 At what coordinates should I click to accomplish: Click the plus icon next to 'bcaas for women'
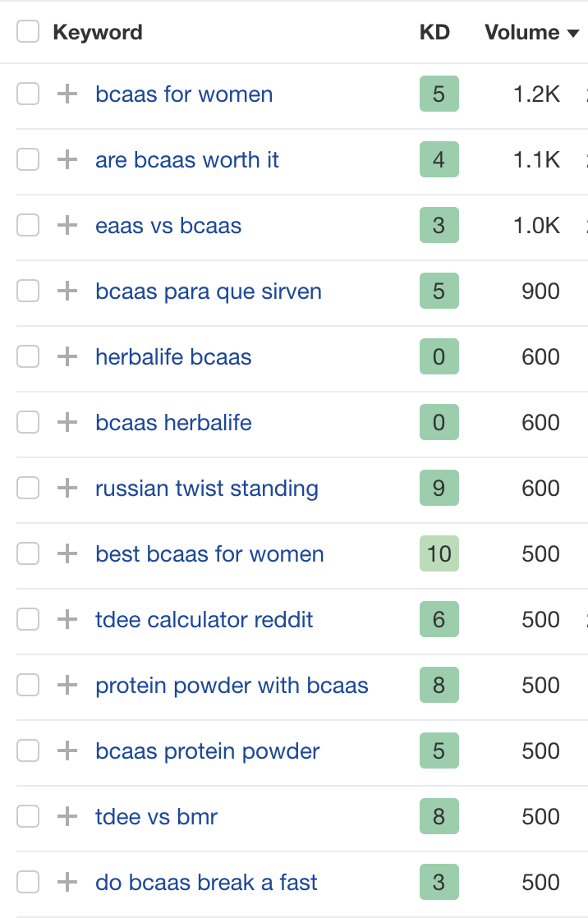click(67, 94)
